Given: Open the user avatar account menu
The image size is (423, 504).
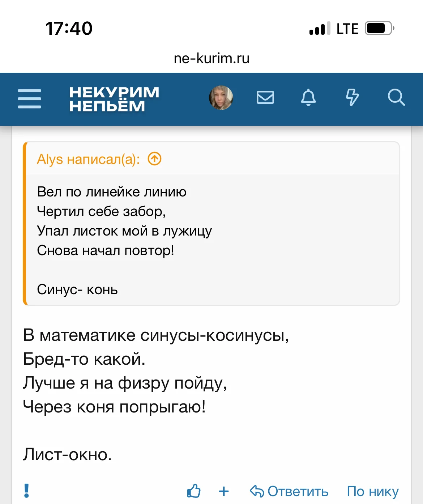Looking at the screenshot, I should tap(221, 97).
